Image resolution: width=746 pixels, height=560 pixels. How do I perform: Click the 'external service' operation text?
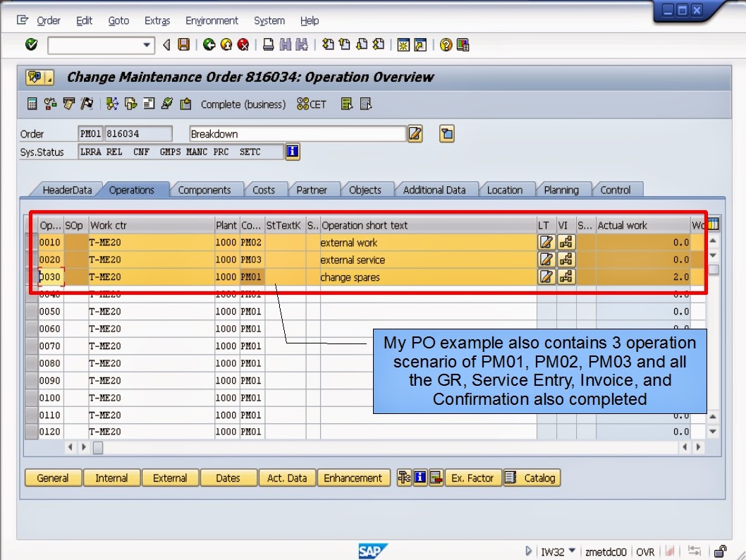coord(353,260)
